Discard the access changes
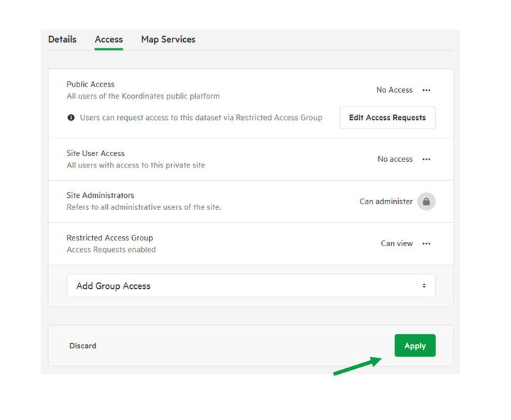511x420 pixels. click(83, 346)
